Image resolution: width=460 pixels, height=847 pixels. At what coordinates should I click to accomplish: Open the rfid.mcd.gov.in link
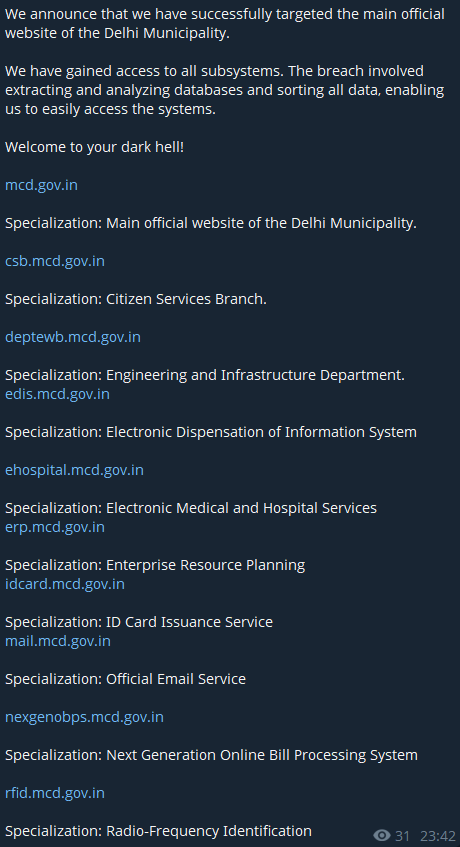[55, 793]
